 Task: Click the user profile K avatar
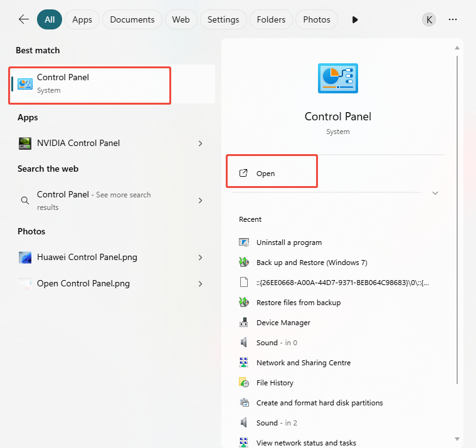[x=429, y=19]
